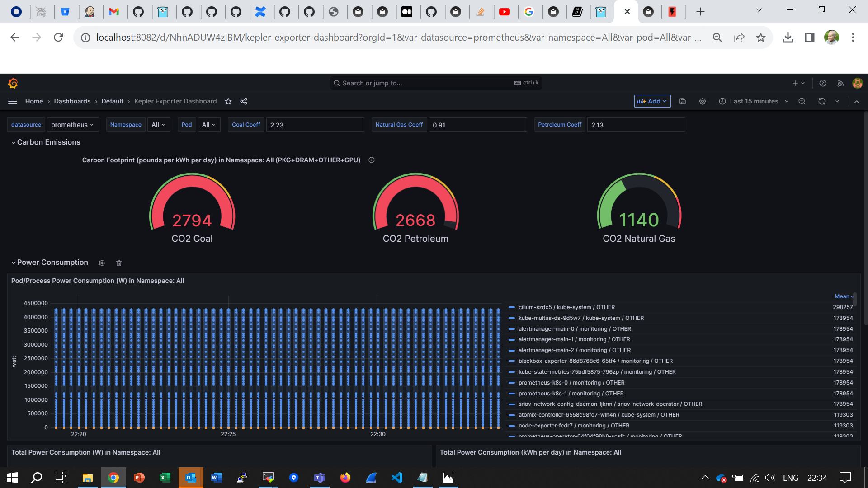868x488 pixels.
Task: Open Last 15 minutes time picker
Action: [754, 101]
